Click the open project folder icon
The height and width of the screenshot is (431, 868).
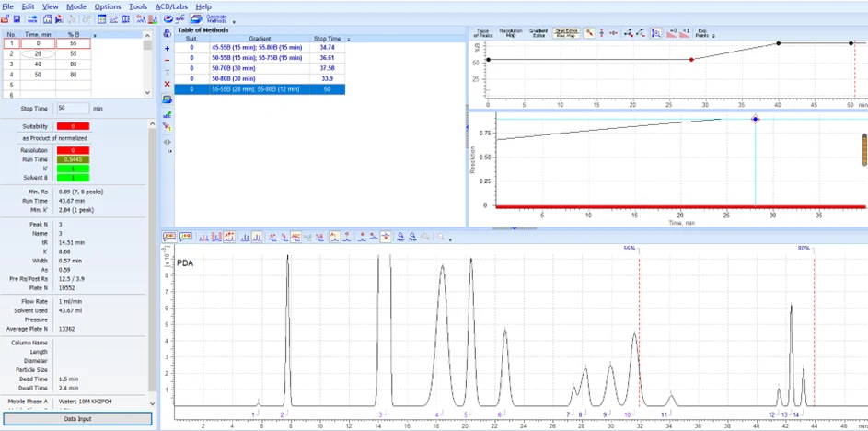point(5,19)
